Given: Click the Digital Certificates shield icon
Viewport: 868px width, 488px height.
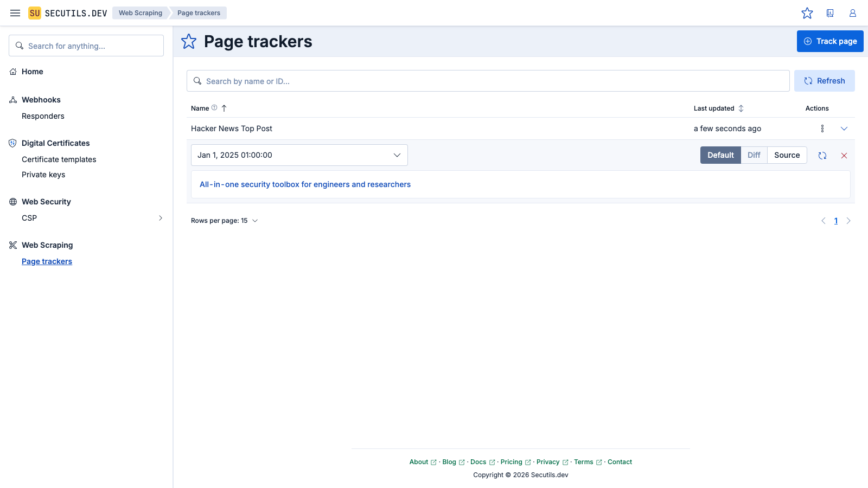Looking at the screenshot, I should pyautogui.click(x=12, y=143).
